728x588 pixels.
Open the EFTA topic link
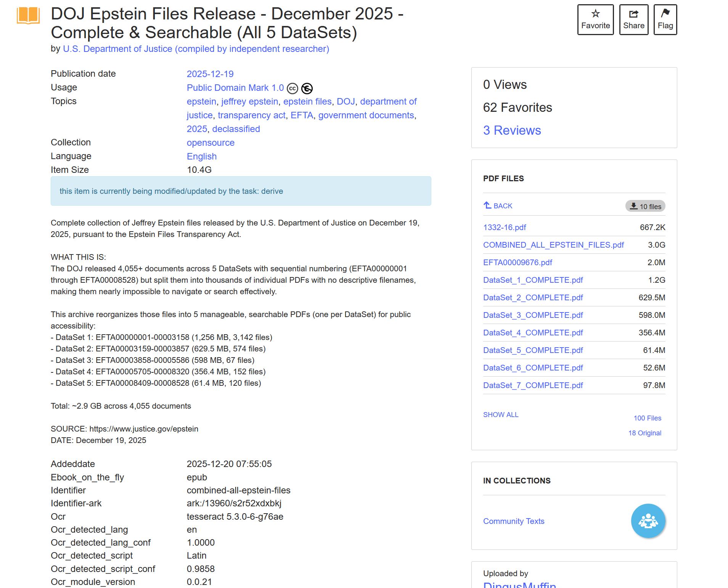[302, 115]
